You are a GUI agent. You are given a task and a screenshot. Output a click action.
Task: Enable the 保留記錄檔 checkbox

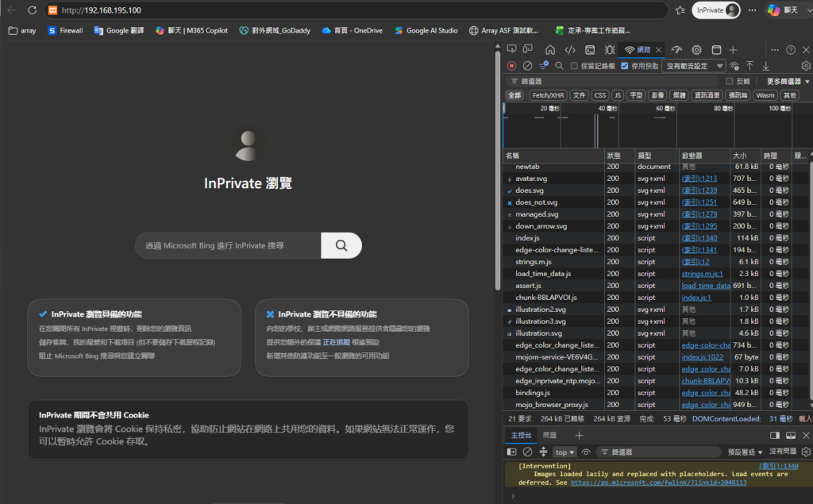[574, 66]
